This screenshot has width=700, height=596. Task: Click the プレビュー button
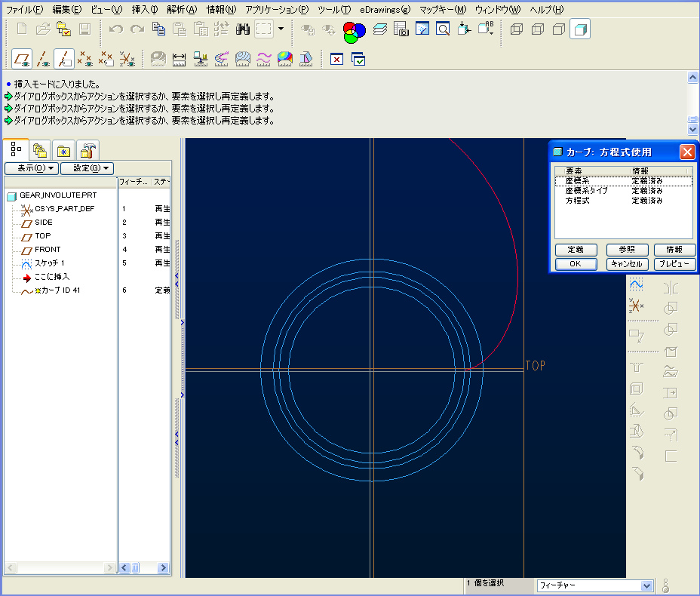[x=674, y=264]
